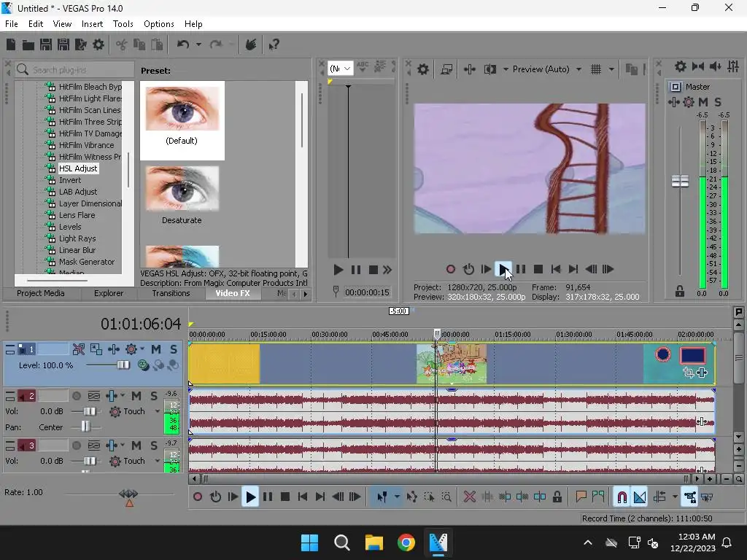Image resolution: width=747 pixels, height=560 pixels.
Task: Expand Undo history dropdown arrow
Action: coord(198,44)
